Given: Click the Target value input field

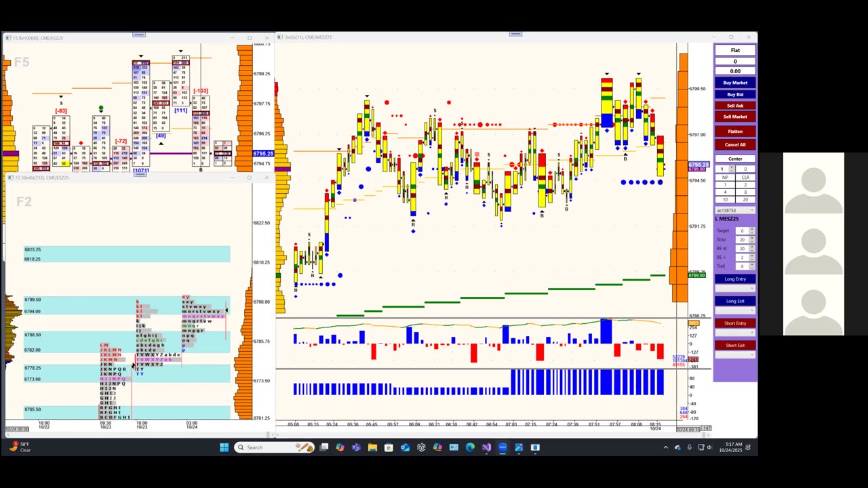Looking at the screenshot, I should point(742,231).
